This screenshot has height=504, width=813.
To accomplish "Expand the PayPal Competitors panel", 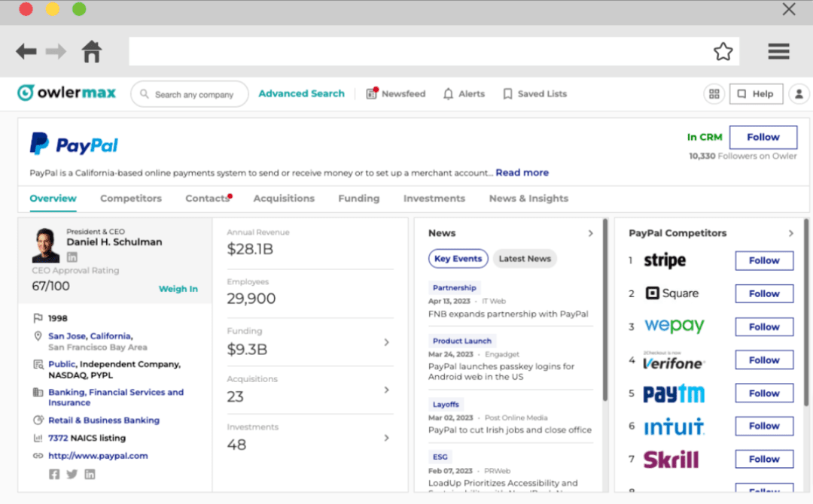I will [790, 233].
